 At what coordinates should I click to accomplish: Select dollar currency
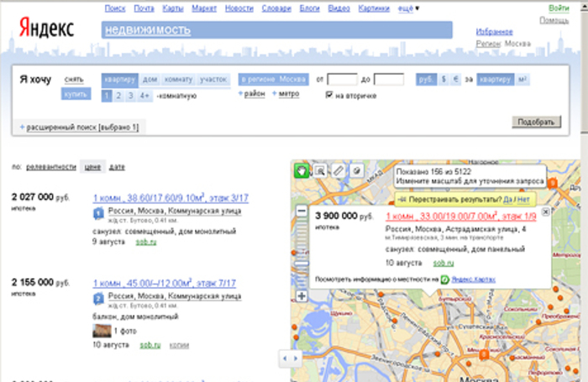(x=444, y=80)
